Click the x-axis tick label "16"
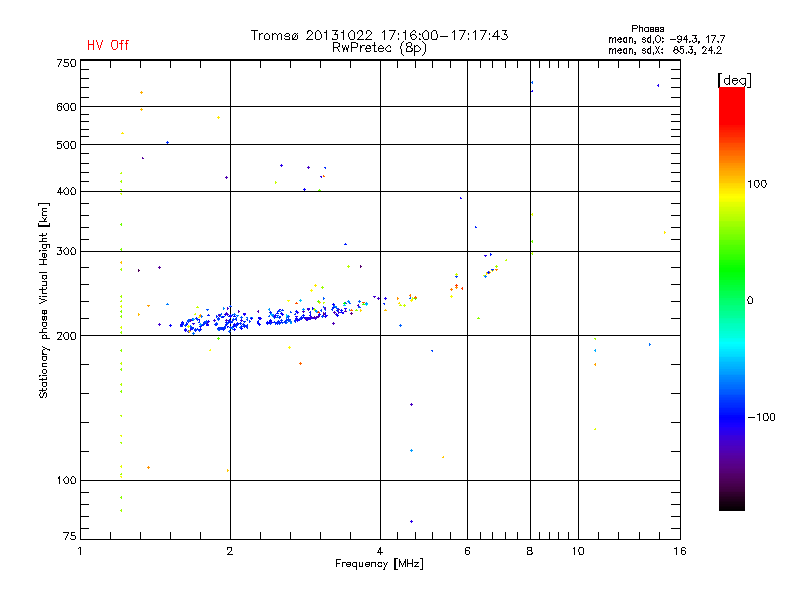Image resolution: width=800 pixels, height=600 pixels. click(680, 551)
